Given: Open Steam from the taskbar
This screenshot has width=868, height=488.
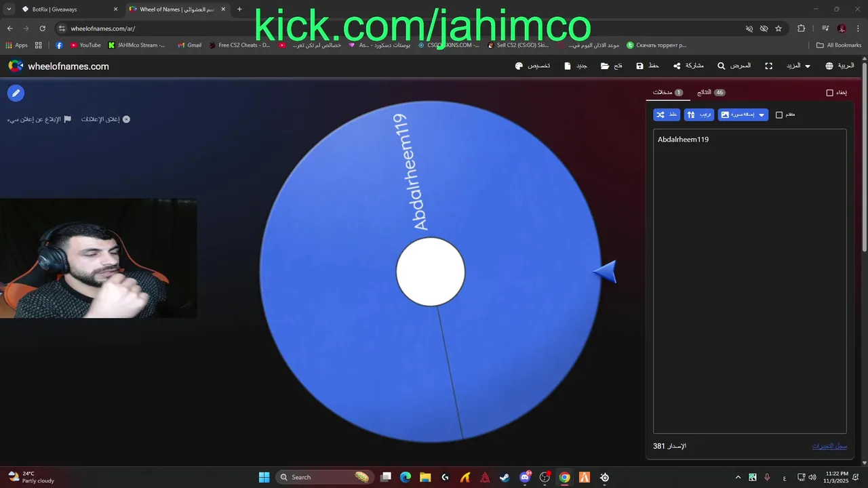Looking at the screenshot, I should [x=505, y=477].
